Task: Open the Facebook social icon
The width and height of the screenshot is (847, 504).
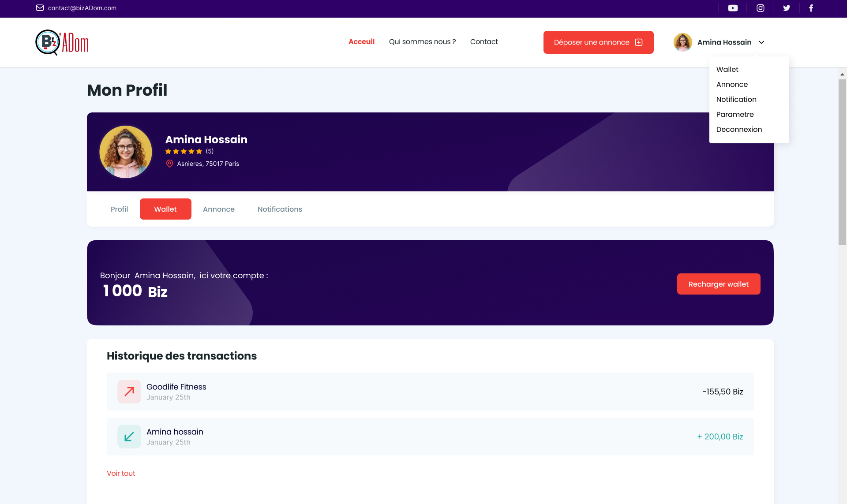Action: (x=811, y=8)
